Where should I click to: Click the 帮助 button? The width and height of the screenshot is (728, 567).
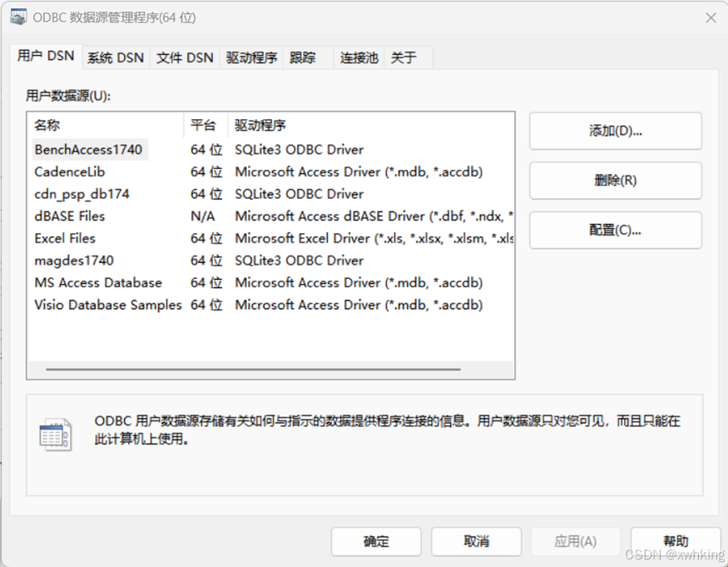pyautogui.click(x=676, y=541)
